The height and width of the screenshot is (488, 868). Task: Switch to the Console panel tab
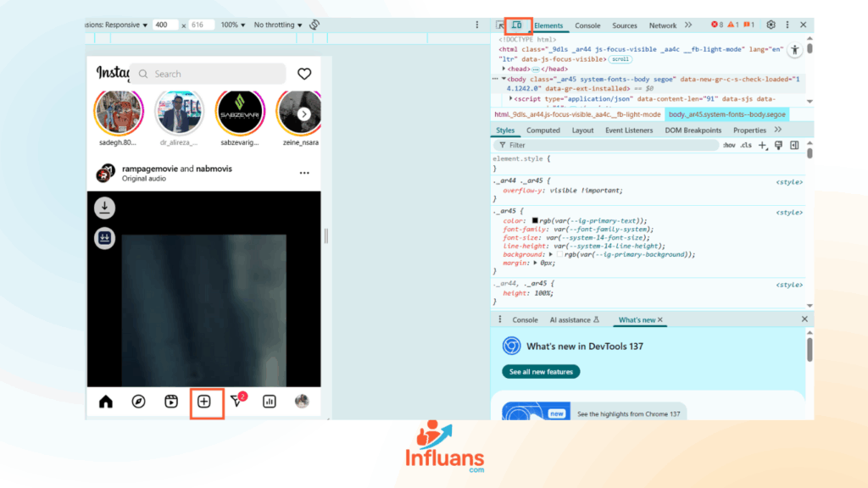pyautogui.click(x=587, y=25)
